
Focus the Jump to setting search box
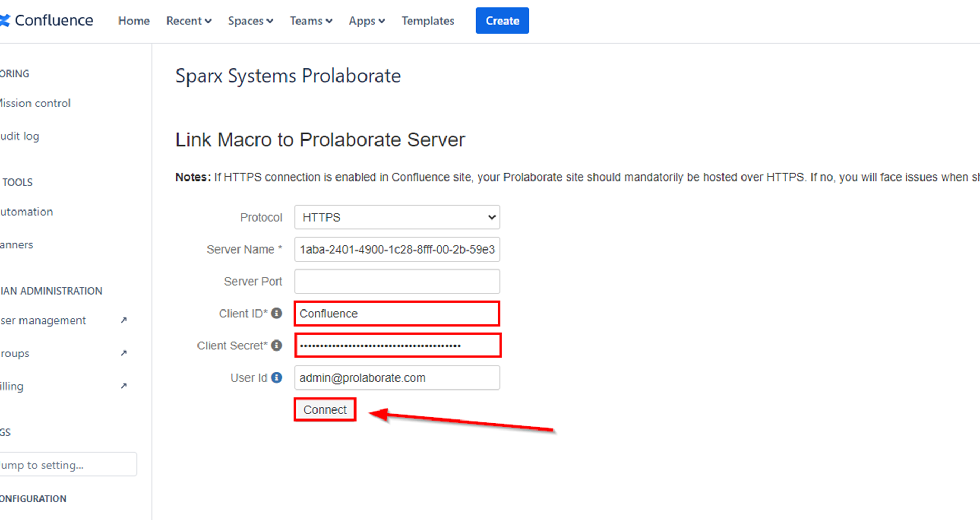(x=68, y=465)
